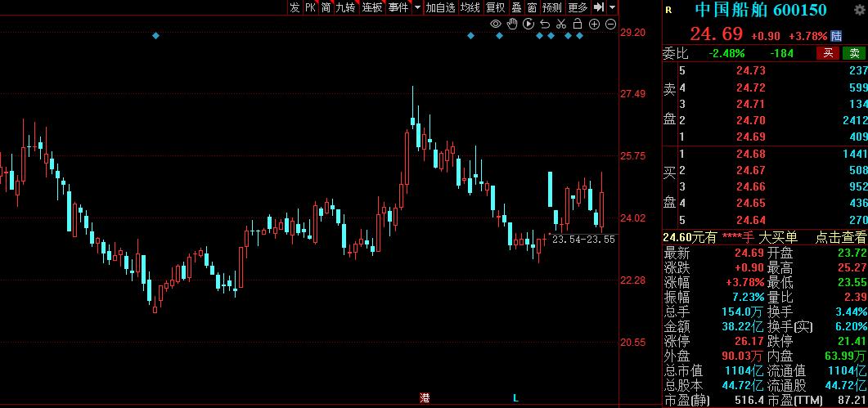Zoom out with the minus circle icon
This screenshot has height=408, width=868.
point(610,25)
